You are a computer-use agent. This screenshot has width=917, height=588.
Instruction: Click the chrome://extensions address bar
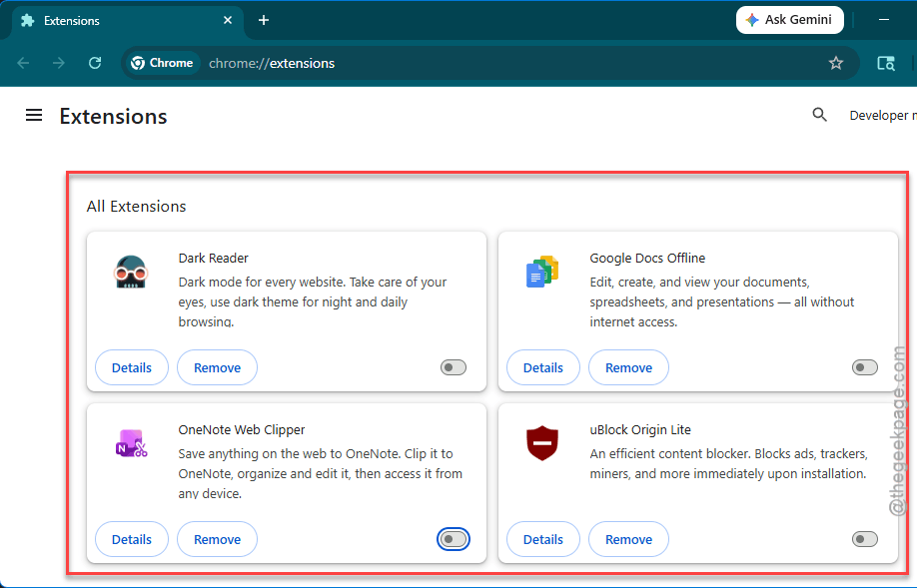point(491,63)
